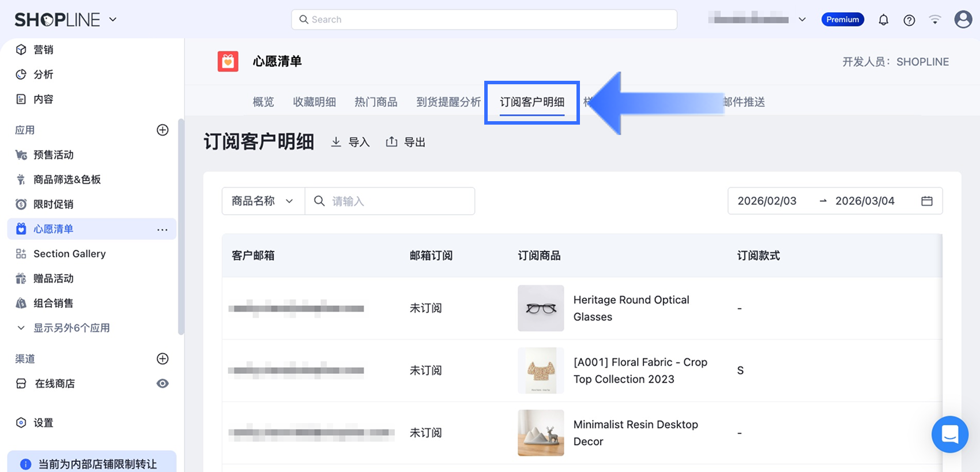Add a new sales channel next to 渠道

163,359
